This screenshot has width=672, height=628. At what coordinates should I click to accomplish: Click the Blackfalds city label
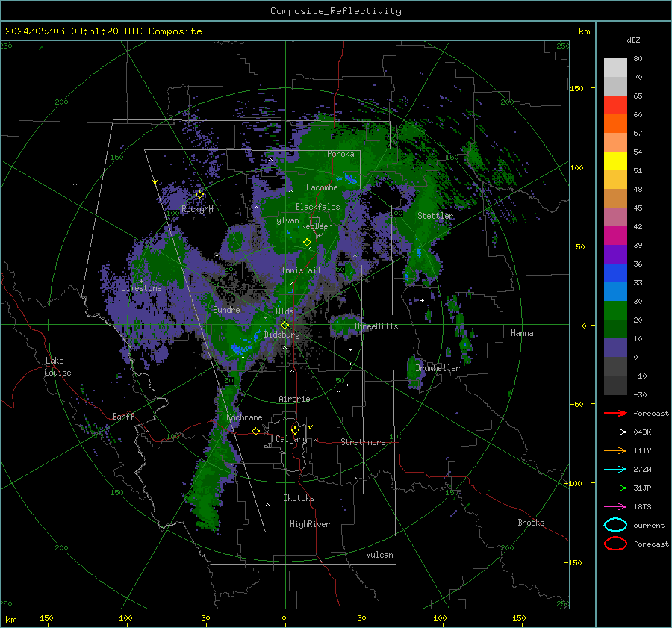pos(317,207)
